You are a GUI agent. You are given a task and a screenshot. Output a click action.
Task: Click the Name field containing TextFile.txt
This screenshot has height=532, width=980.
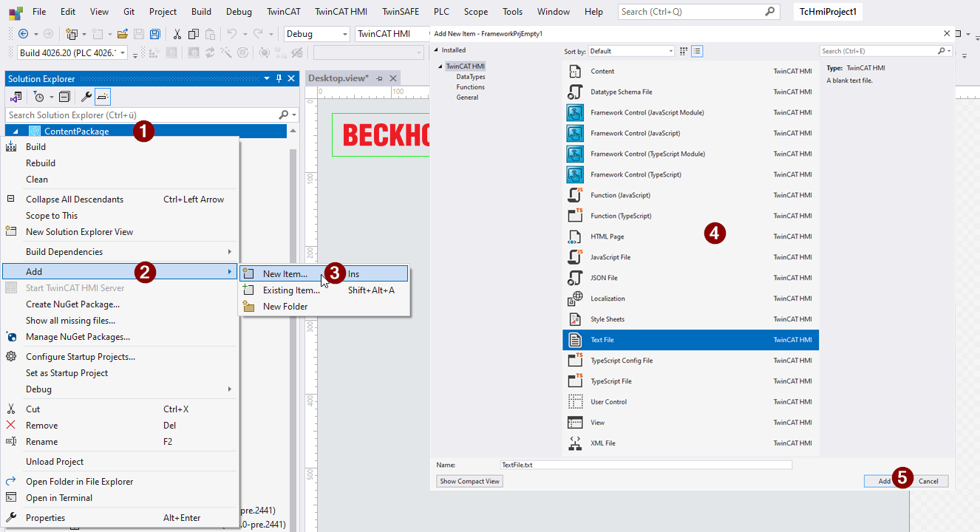click(645, 465)
